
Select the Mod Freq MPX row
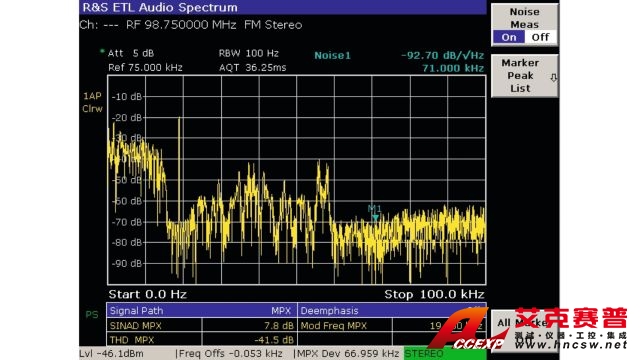392,326
